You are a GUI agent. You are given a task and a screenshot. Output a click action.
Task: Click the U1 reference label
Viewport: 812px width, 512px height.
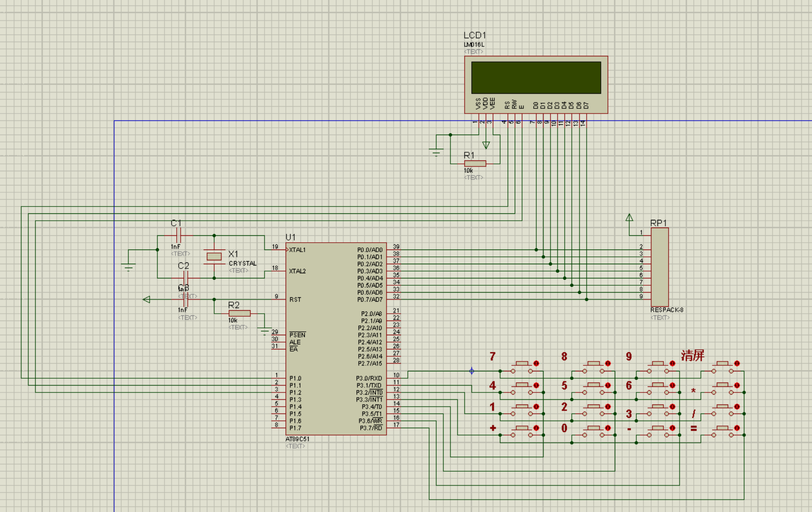click(x=290, y=237)
